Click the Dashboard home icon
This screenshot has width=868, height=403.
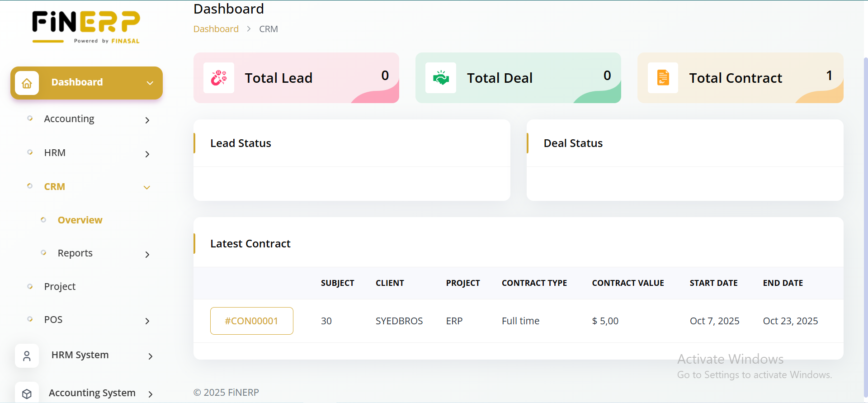coord(27,83)
